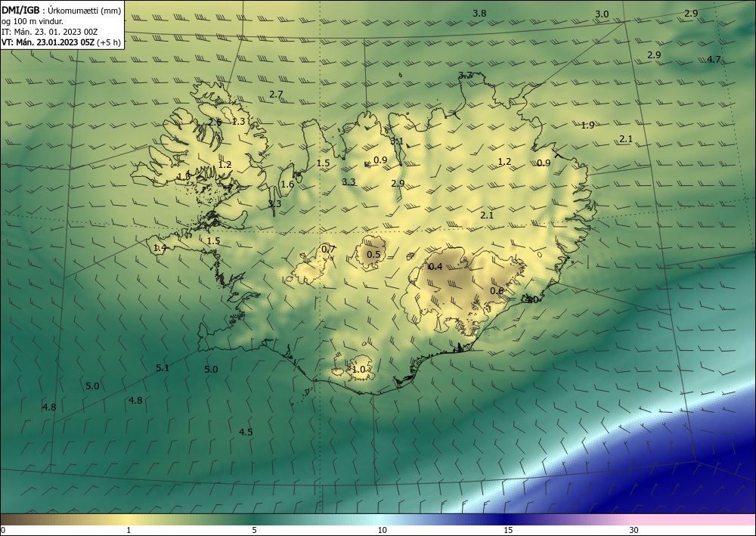The image size is (756, 536).
Task: Click the 3.8 value label
Action: (479, 14)
